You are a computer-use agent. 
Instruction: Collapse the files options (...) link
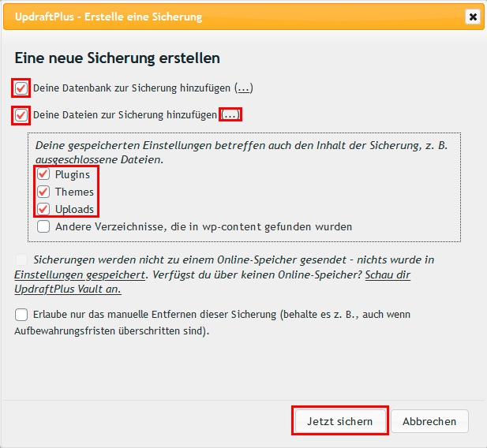(x=230, y=115)
